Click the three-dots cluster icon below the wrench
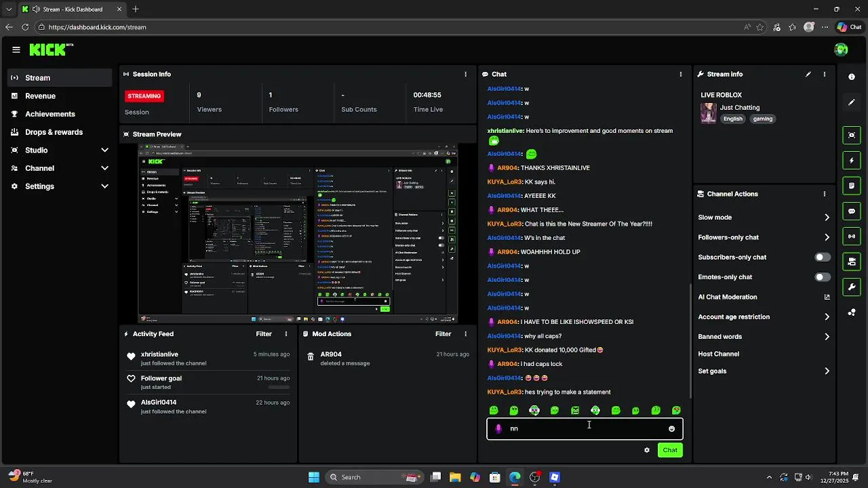Viewport: 868px width, 488px height. (x=852, y=312)
